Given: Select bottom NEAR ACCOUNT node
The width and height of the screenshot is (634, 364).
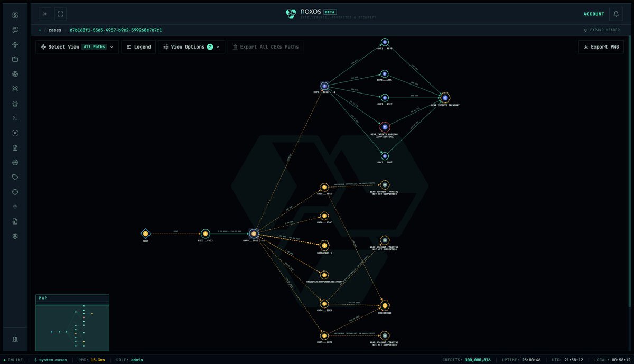Looking at the screenshot, I should 385,335.
